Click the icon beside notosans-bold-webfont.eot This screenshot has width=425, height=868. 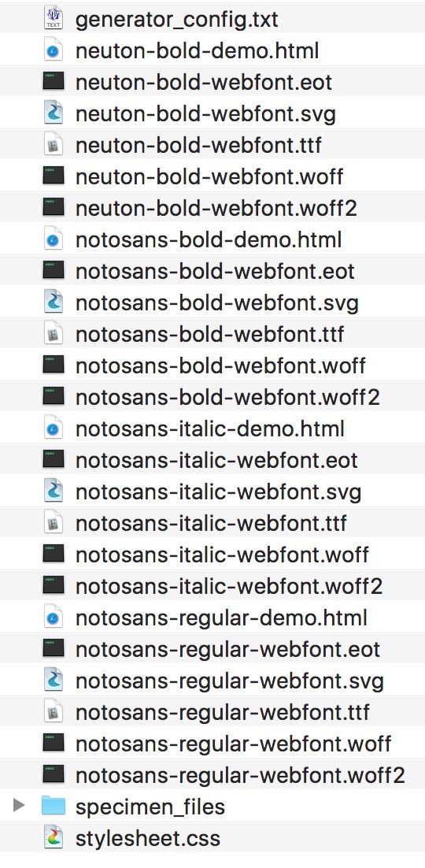[x=54, y=271]
